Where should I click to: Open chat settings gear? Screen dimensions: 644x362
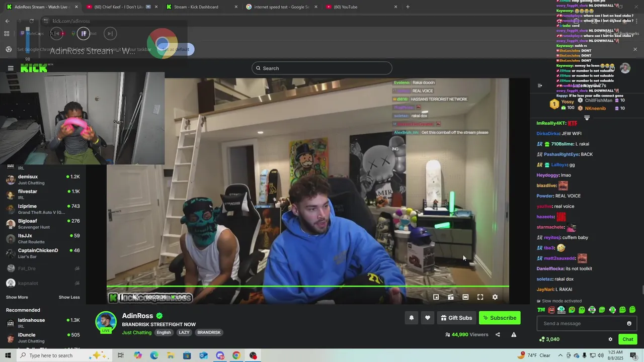[610, 339]
